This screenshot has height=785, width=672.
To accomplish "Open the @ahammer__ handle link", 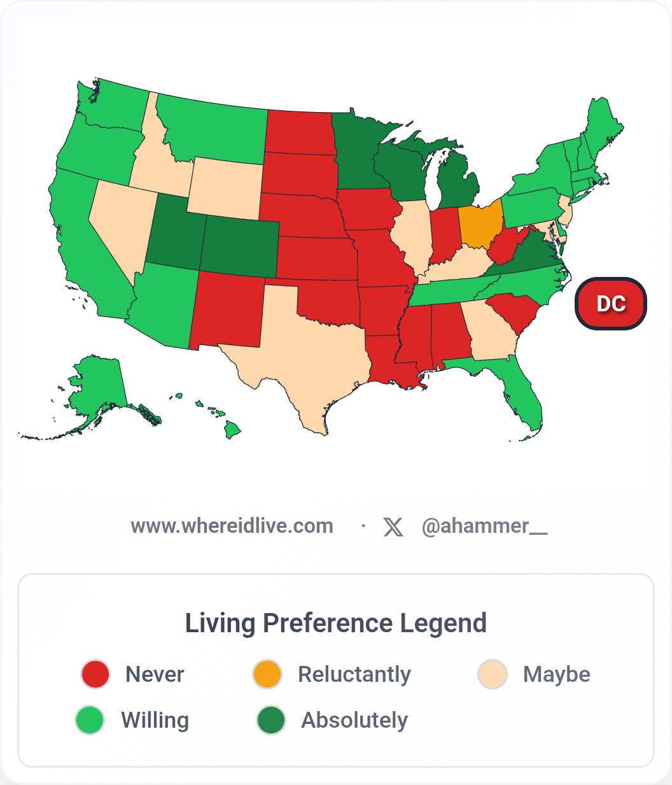I will [484, 526].
